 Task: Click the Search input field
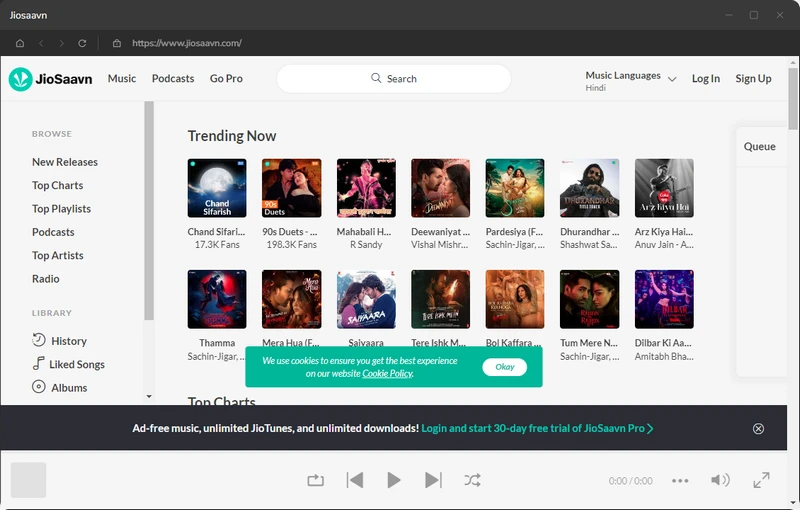click(x=393, y=79)
